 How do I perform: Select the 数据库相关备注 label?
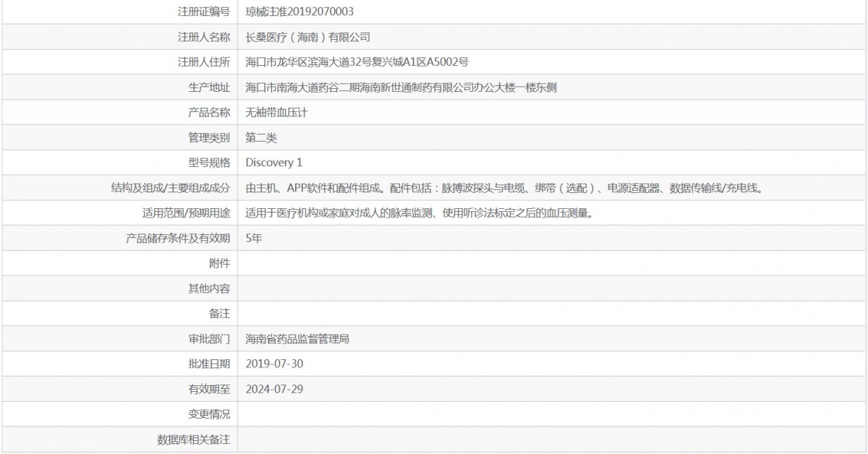tap(194, 439)
